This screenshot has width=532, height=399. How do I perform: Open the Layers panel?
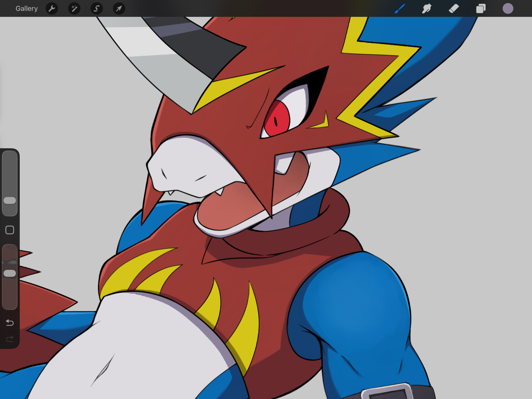tap(481, 9)
